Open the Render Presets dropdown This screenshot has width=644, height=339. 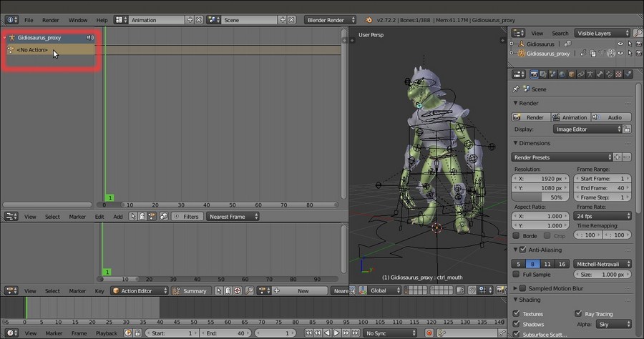(x=562, y=157)
